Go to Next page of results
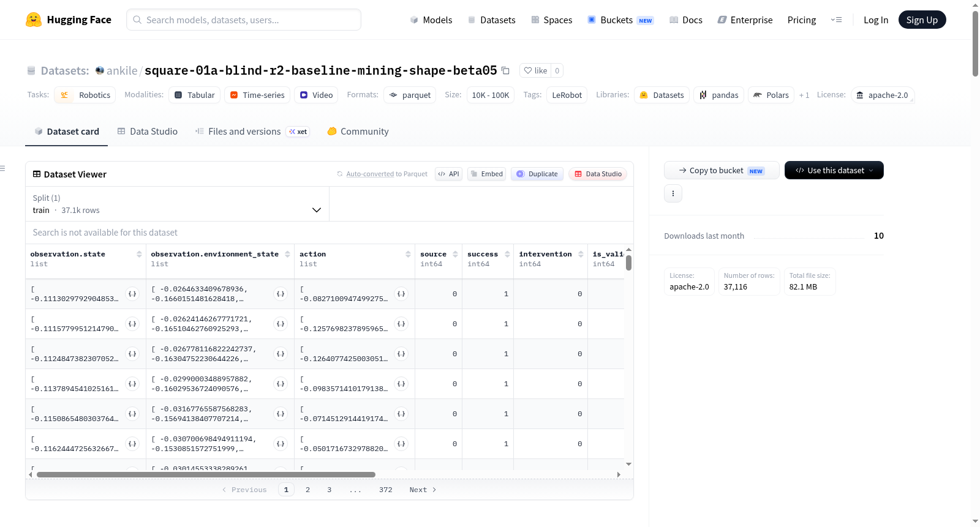Viewport: 980px width, 527px height. click(423, 490)
